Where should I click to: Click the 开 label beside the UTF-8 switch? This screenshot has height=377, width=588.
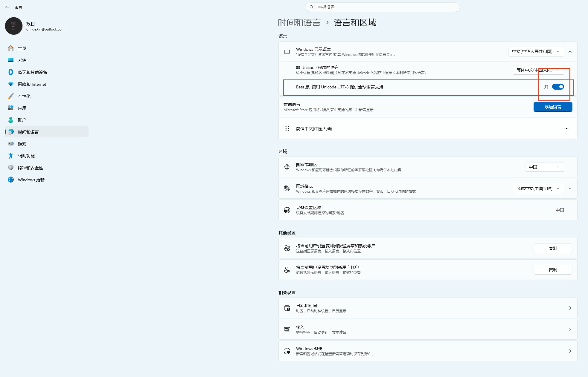(x=546, y=87)
